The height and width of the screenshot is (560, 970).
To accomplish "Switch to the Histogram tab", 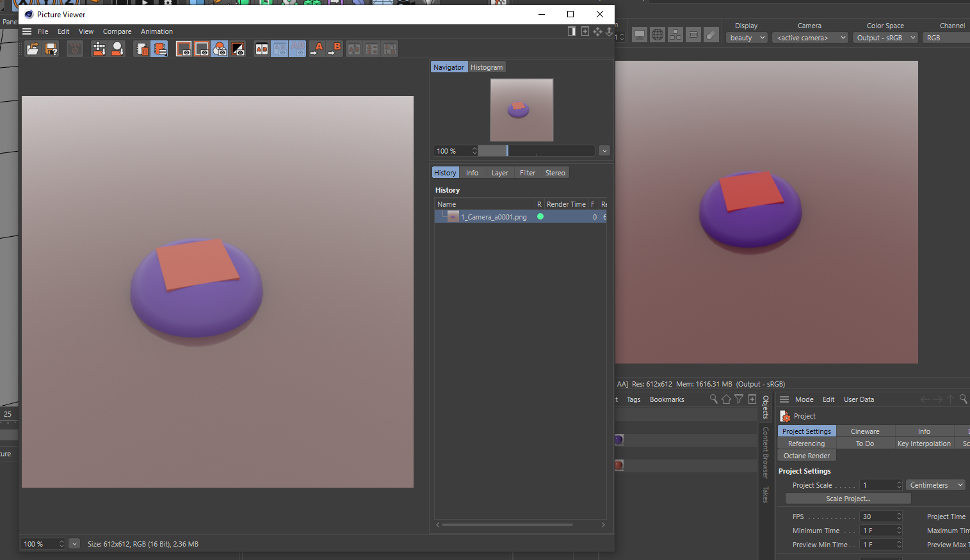I will (x=487, y=67).
